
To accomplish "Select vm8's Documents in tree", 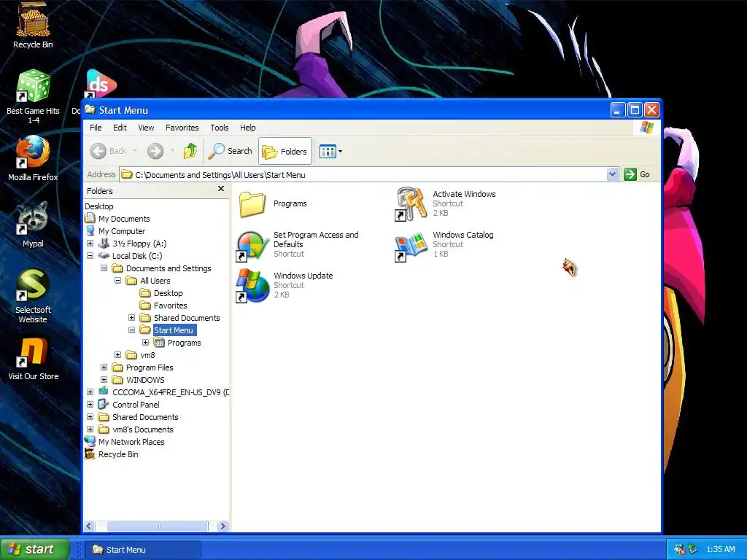I will 142,429.
